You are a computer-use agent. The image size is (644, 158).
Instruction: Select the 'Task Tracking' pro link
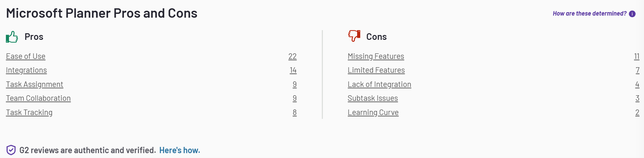coord(29,113)
